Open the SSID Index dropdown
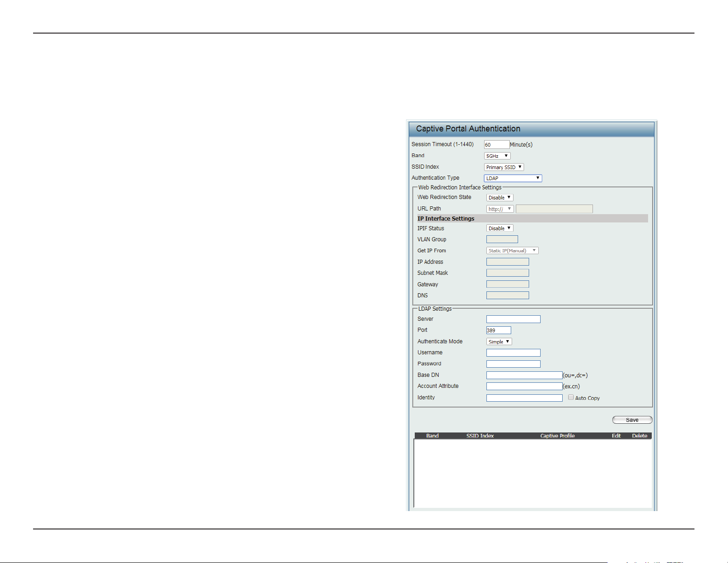Screen dimensions: 728x563 (504, 167)
